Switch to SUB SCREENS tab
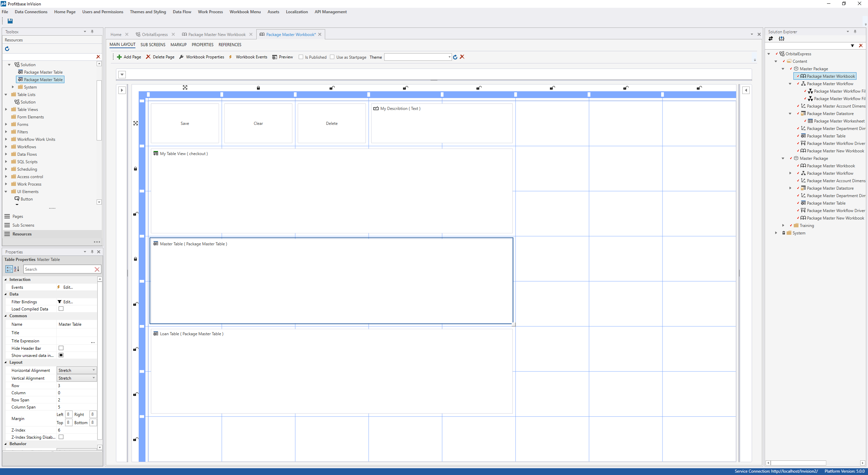Viewport: 868px width, 475px height. [x=153, y=45]
